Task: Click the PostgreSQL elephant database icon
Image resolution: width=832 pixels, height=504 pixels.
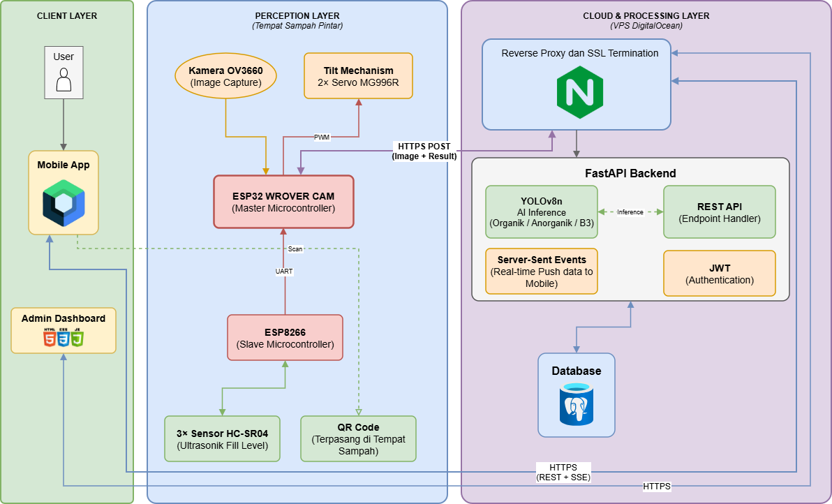Action: [x=577, y=403]
